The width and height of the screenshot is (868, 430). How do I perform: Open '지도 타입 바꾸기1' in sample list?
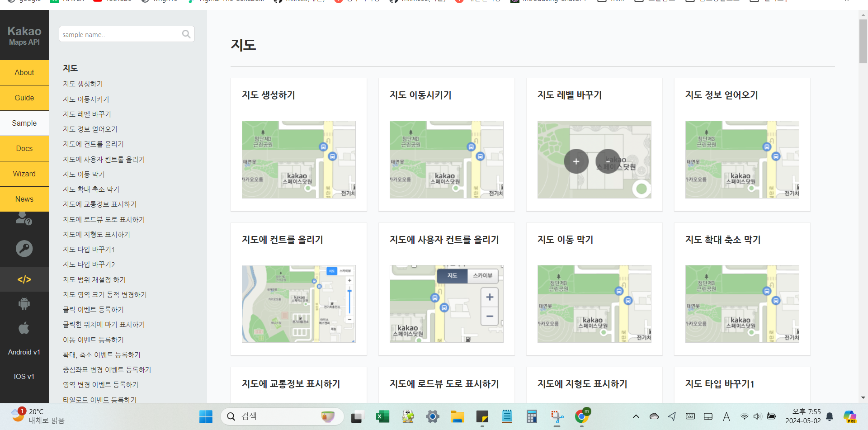89,249
